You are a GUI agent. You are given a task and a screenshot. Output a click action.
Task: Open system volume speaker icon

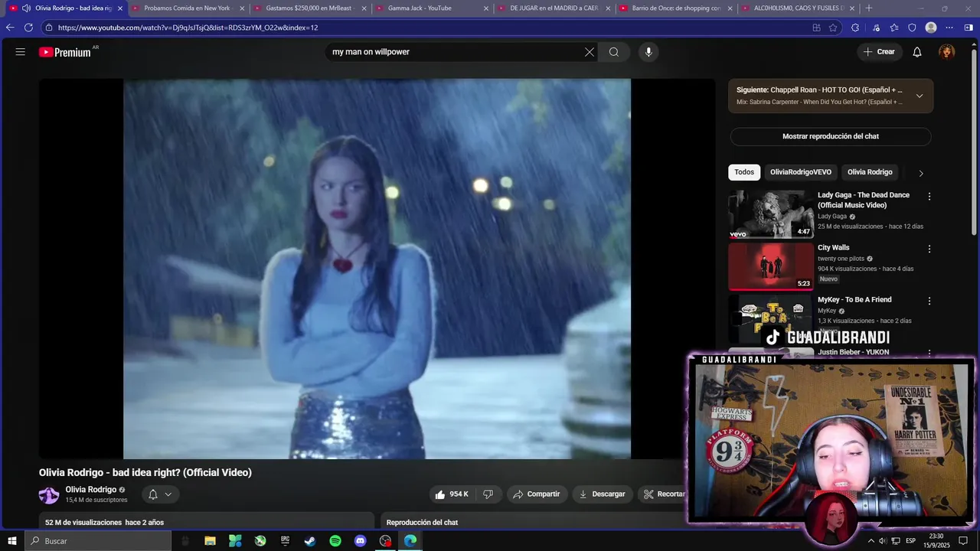point(882,541)
